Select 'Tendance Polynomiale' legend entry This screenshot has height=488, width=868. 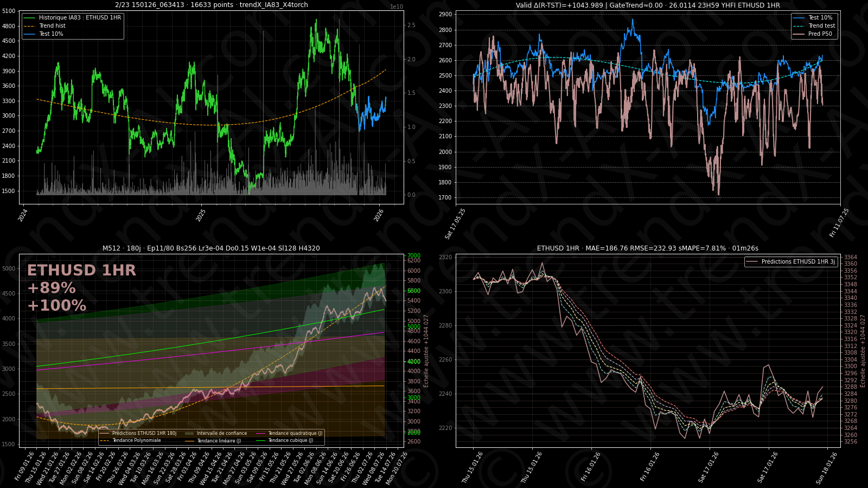tap(136, 440)
